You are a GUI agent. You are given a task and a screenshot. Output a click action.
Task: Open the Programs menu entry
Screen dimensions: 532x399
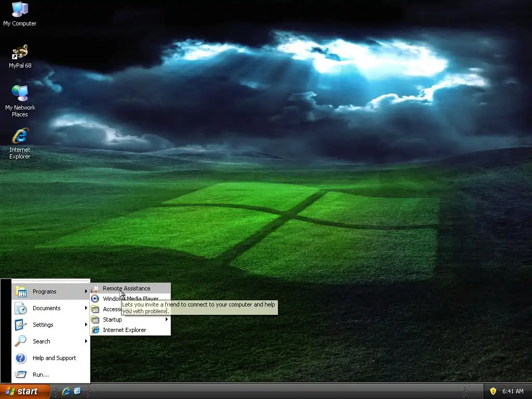coord(51,291)
